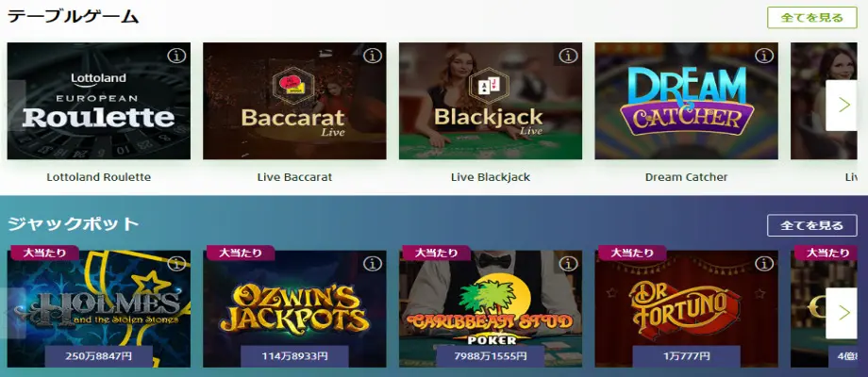Viewport: 868px width, 377px height.
Task: Open info icon on Lottoland Roulette tile
Action: 177,56
